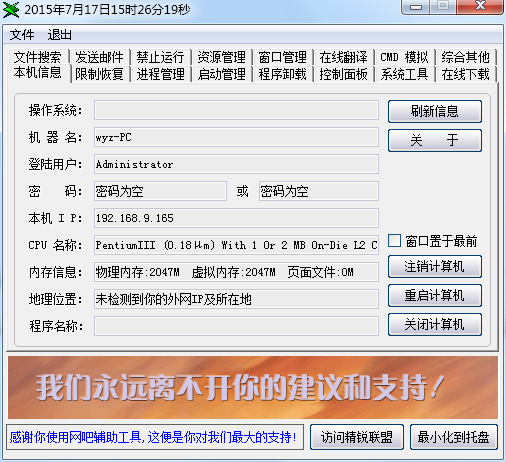
Task: Click the 重启计算机 button
Action: click(x=435, y=295)
